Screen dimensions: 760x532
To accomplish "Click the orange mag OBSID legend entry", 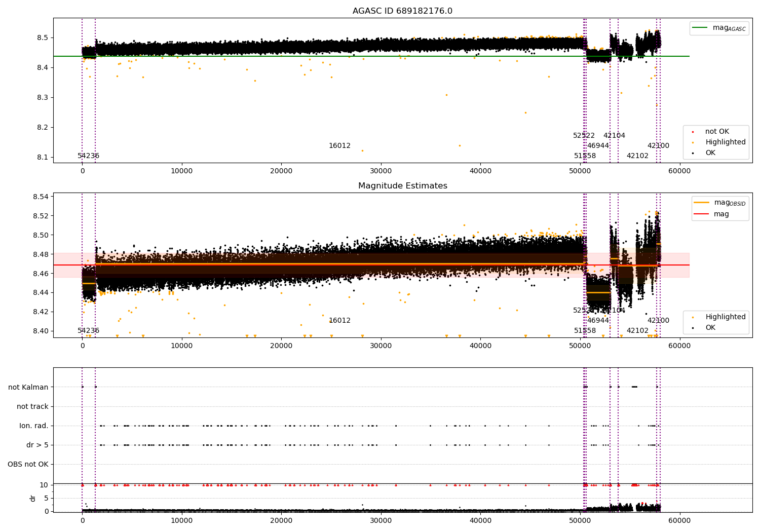I will tap(702, 203).
